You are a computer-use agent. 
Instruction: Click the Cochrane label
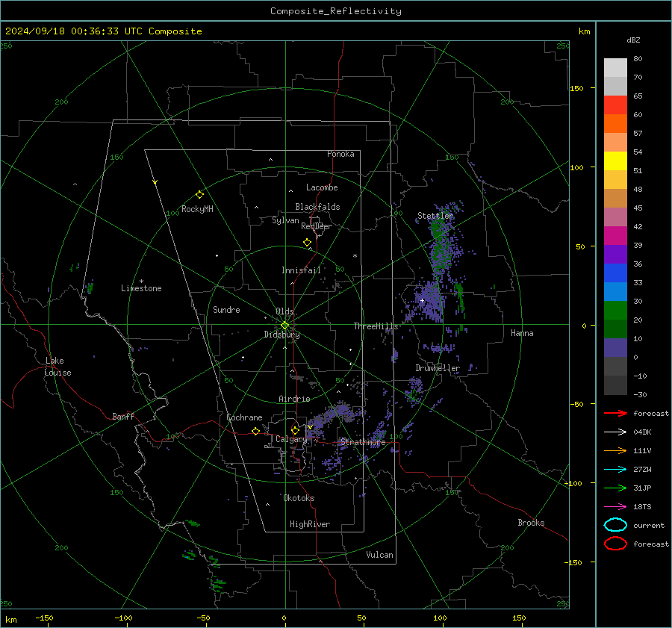point(244,417)
